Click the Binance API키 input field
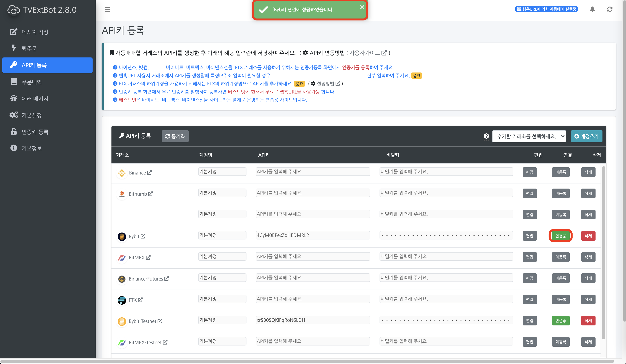Viewport: 626px width, 364px height. tap(313, 172)
